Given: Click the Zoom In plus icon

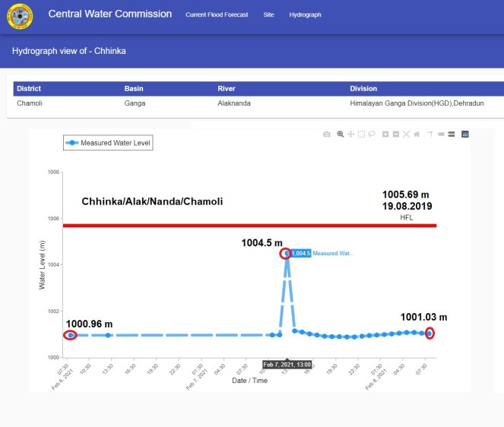Looking at the screenshot, I should pyautogui.click(x=386, y=134).
